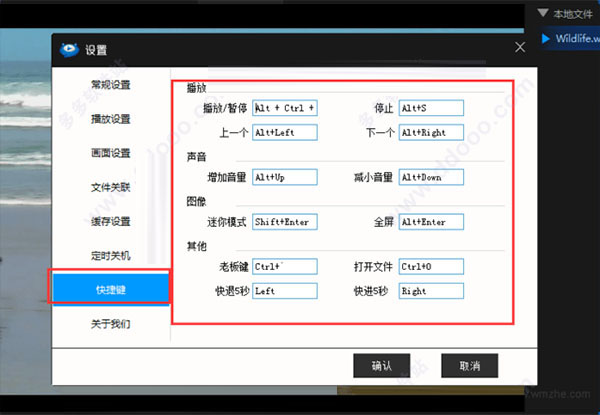
Task: Click the 播放/暂停 hotkey field
Action: [285, 108]
